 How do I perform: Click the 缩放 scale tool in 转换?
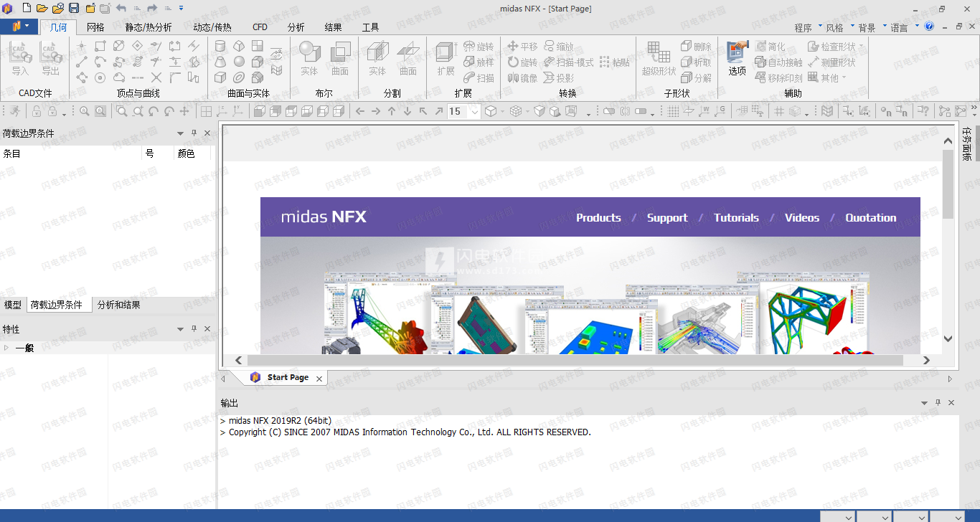point(560,46)
